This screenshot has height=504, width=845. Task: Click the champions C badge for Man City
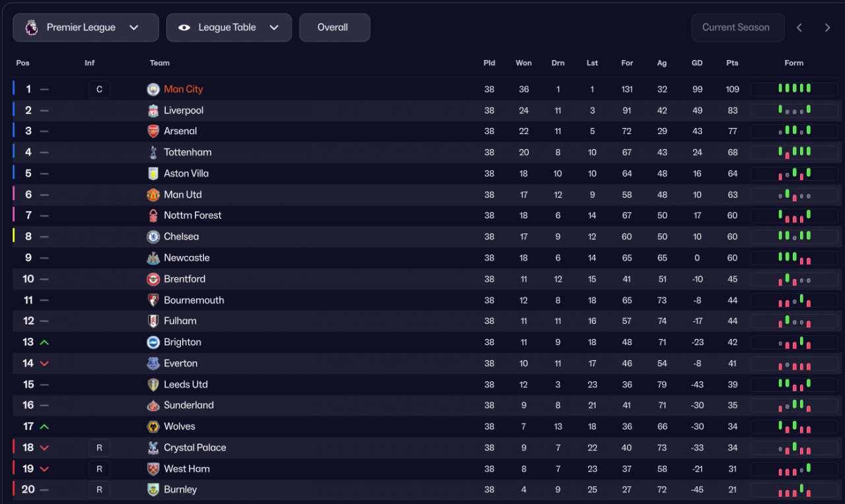coord(99,89)
